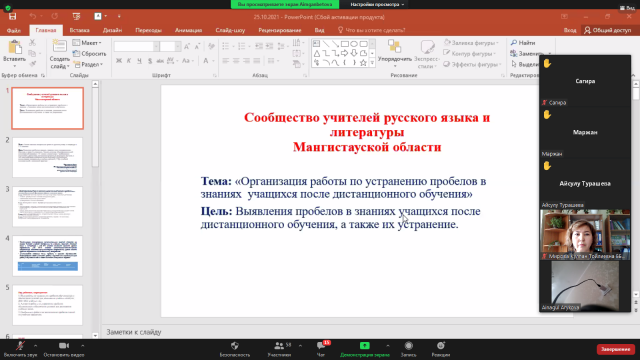Image resolution: width=640 pixels, height=360 pixels.
Task: Open Shape Effects (Эффекты фигуры) dropdown
Action: click(473, 64)
